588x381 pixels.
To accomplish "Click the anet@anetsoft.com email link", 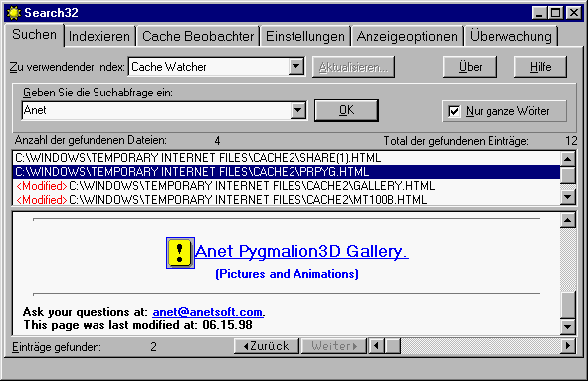I will pos(208,312).
